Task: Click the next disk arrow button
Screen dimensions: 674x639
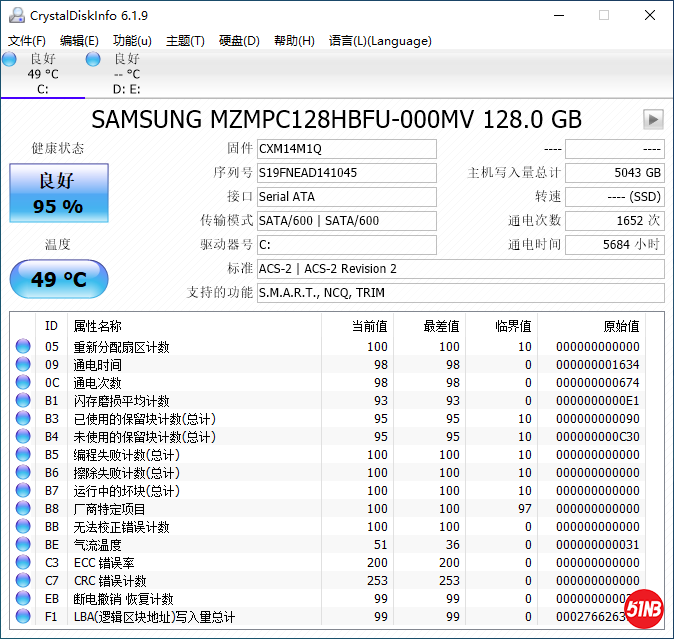Action: [653, 119]
